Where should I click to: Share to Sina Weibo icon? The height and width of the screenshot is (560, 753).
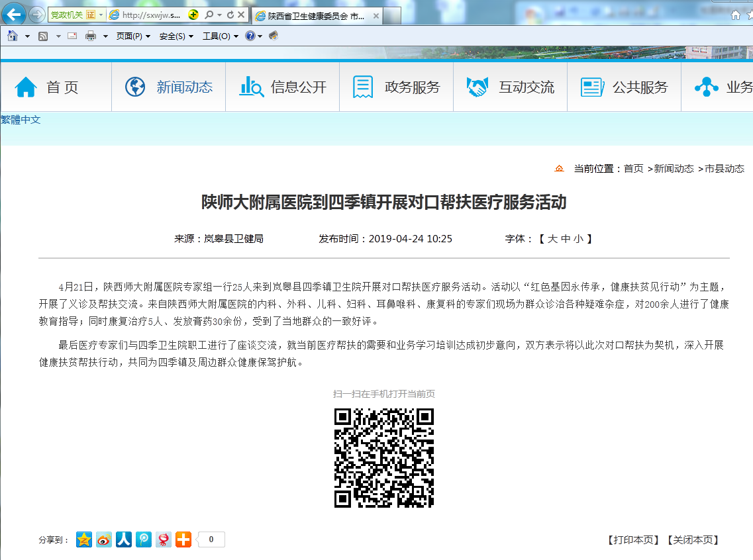pos(104,539)
